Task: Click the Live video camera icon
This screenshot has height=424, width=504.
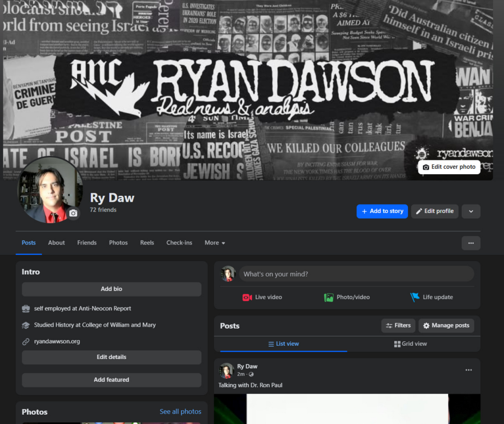Action: pyautogui.click(x=247, y=297)
